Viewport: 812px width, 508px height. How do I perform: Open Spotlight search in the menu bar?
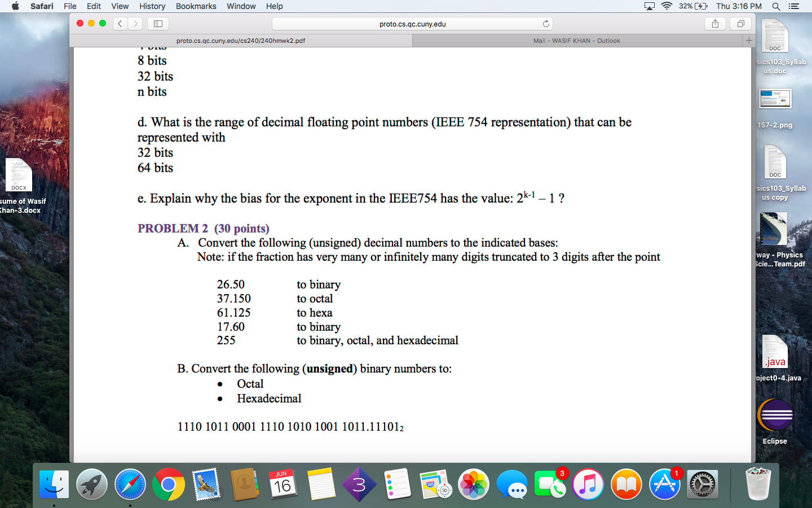click(x=776, y=6)
